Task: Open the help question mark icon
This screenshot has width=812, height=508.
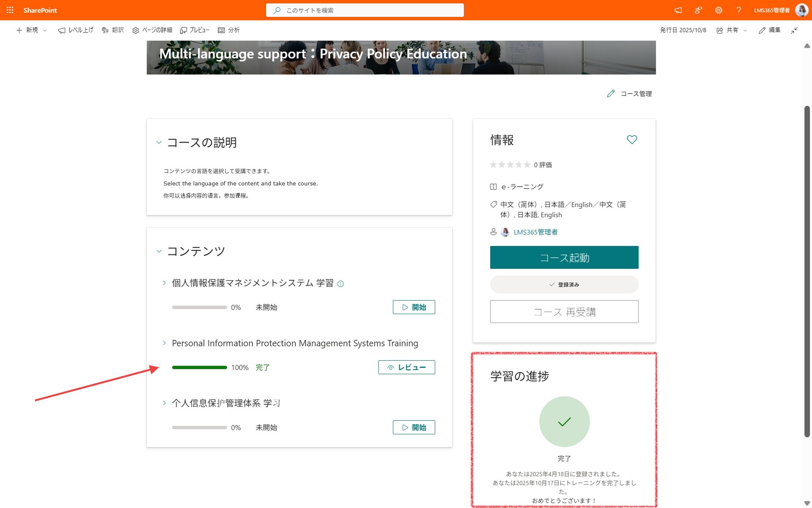Action: coord(738,10)
